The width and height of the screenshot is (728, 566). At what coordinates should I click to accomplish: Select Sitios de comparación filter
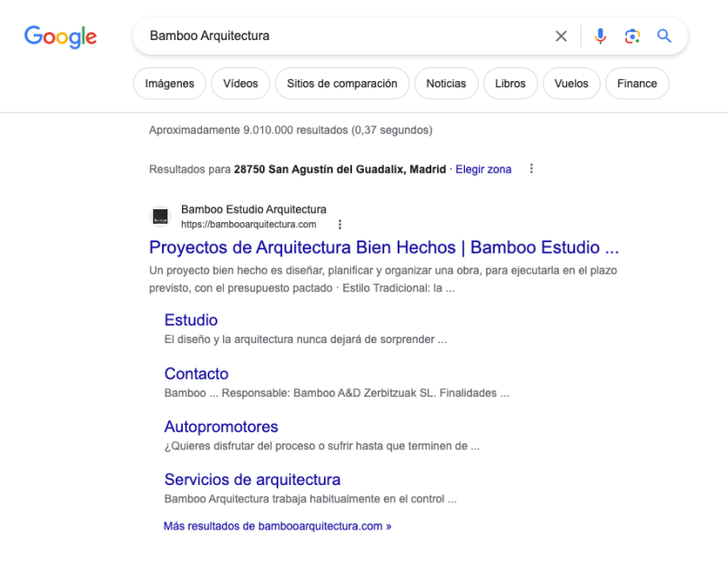342,84
